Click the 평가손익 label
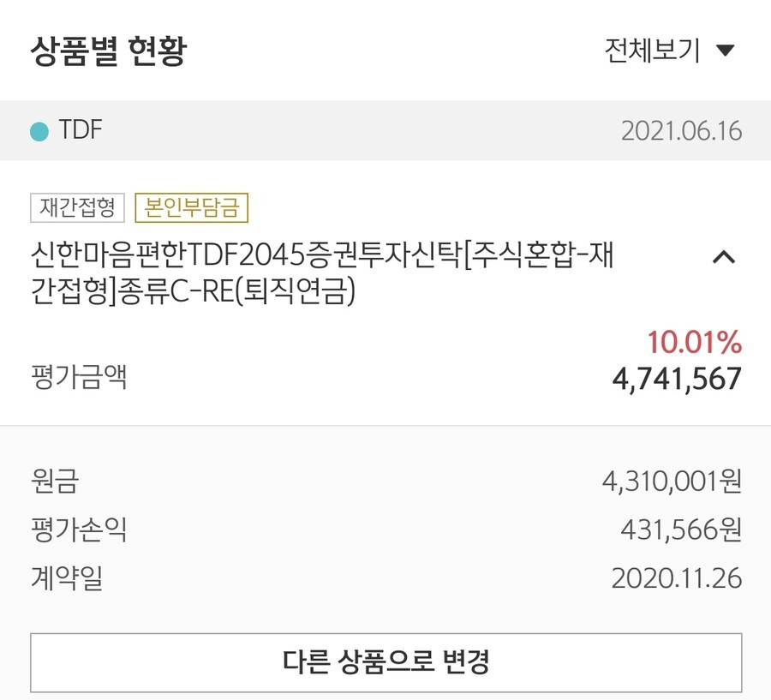The height and width of the screenshot is (700, 771). coord(79,529)
